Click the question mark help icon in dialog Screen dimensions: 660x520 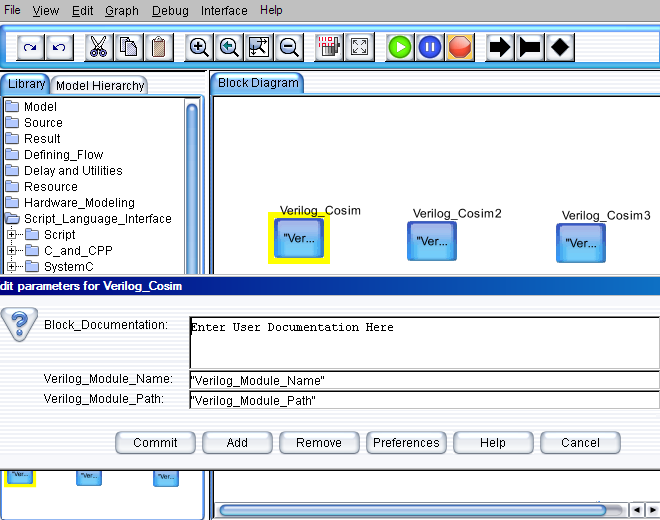[19, 324]
